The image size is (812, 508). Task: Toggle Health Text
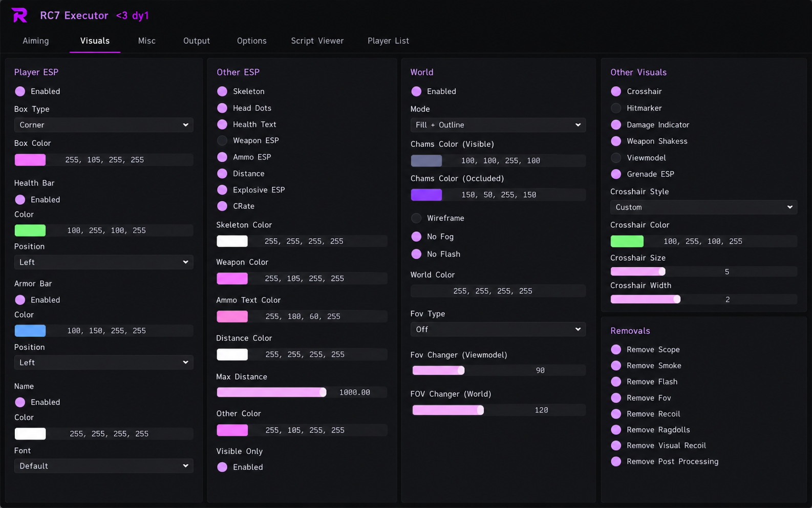pos(222,124)
